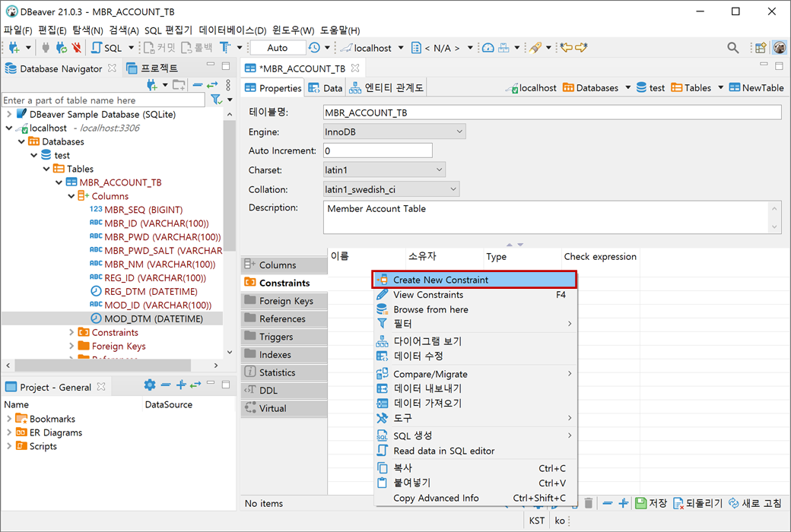This screenshot has height=532, width=791.
Task: Click the Project panel plus icon
Action: [x=181, y=385]
